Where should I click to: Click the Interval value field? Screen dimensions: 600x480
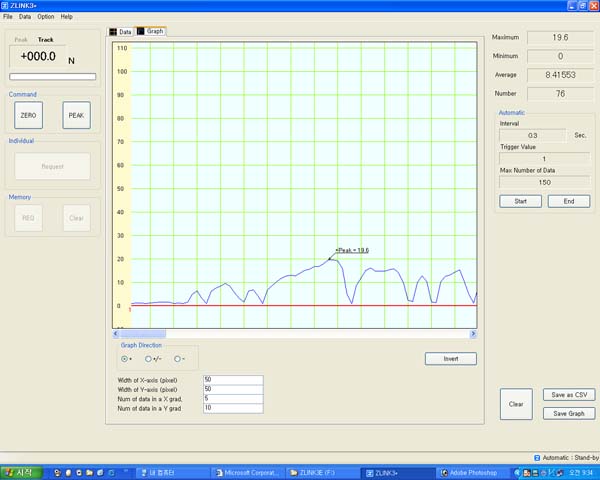pyautogui.click(x=531, y=133)
